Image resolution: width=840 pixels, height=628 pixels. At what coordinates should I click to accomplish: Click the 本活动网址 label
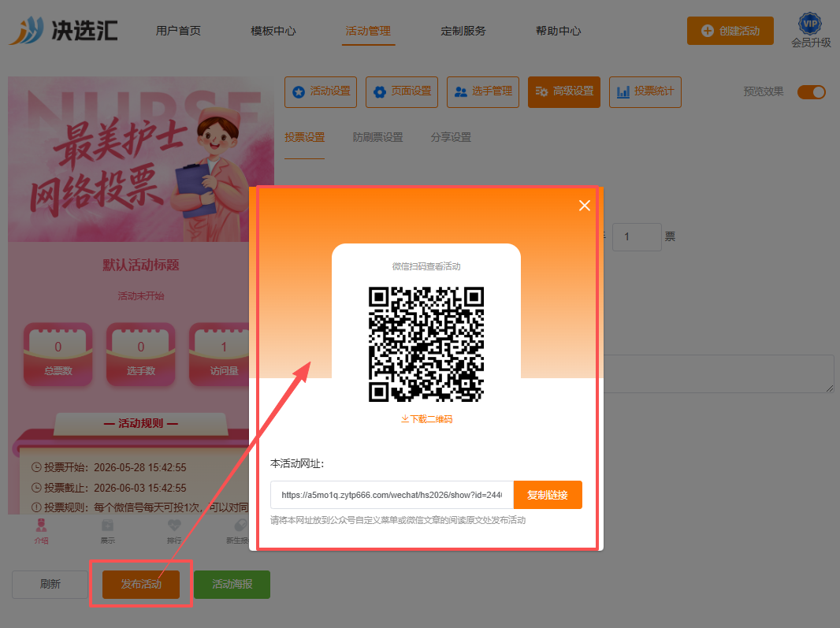[297, 463]
